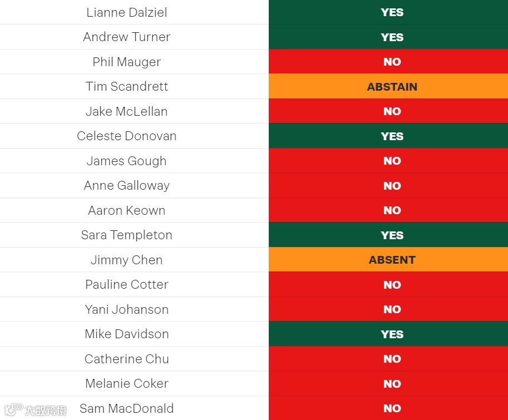Select James Gough name
The image size is (508, 420).
tap(127, 161)
